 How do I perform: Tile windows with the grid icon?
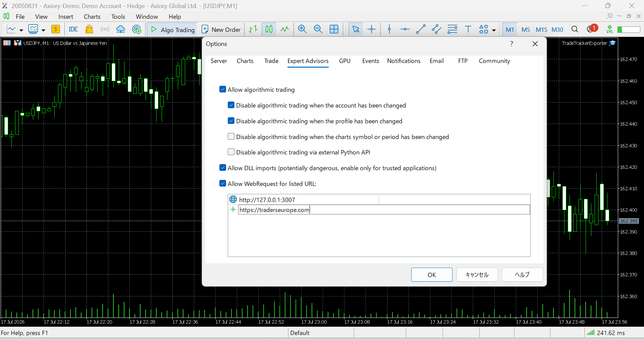click(334, 29)
